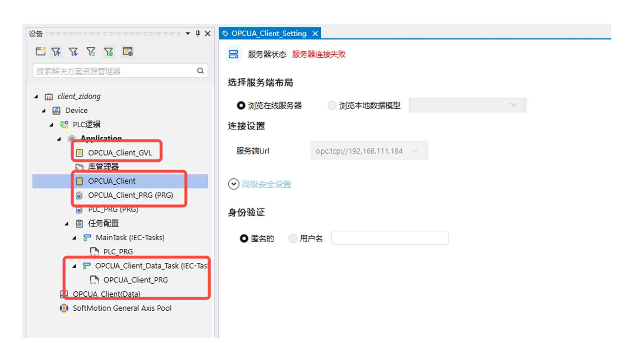
Task: Select 浏览在线服务器 radio button
Action: pos(241,106)
